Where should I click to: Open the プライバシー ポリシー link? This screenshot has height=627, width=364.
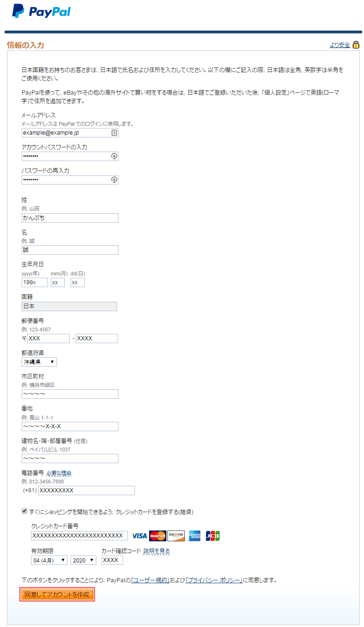click(214, 580)
